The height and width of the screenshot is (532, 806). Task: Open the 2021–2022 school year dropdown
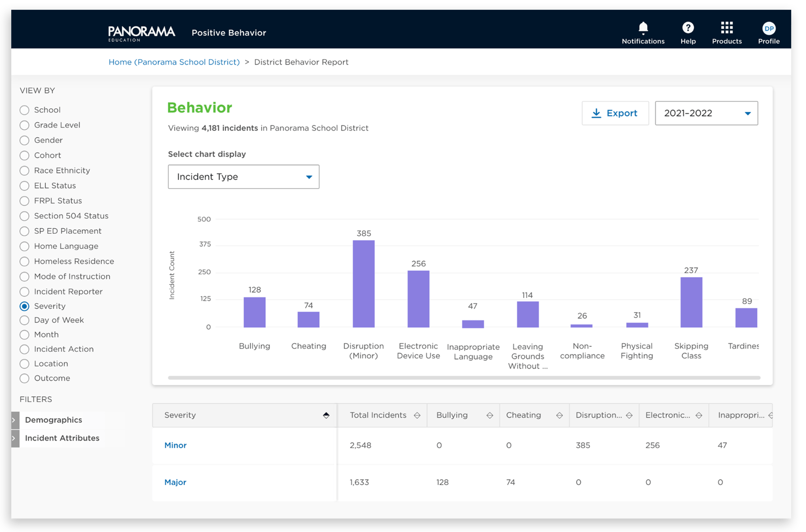(x=706, y=113)
